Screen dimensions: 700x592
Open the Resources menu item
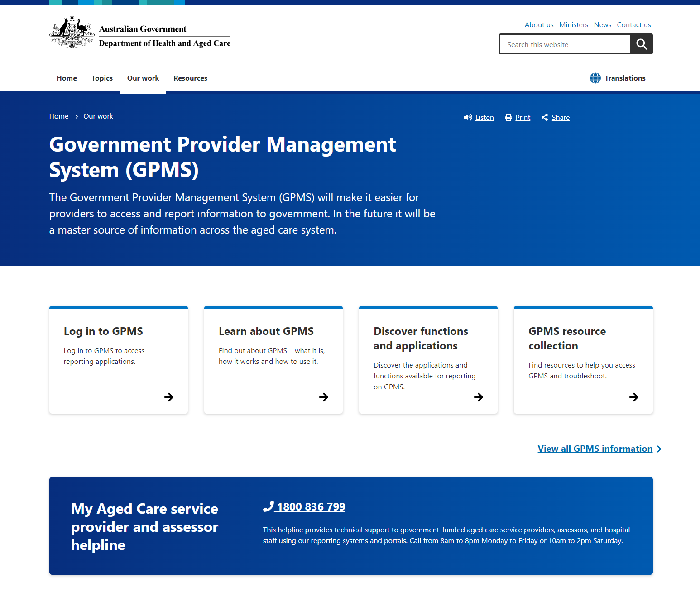pyautogui.click(x=190, y=78)
